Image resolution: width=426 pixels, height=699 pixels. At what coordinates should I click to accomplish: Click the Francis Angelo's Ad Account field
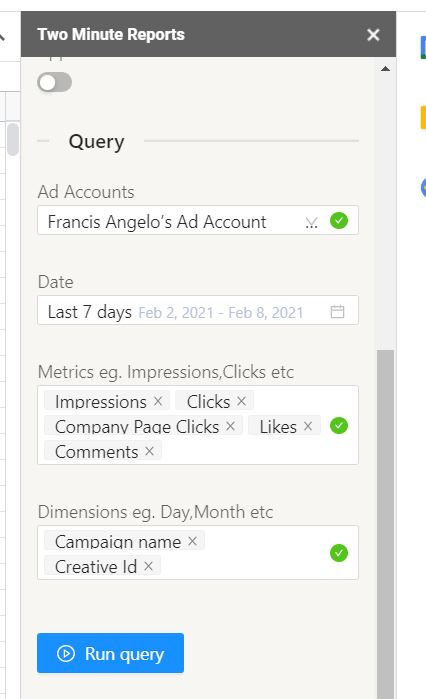[198, 220]
